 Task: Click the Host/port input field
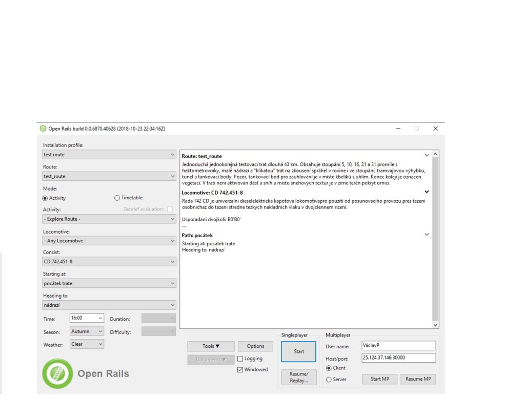point(399,358)
